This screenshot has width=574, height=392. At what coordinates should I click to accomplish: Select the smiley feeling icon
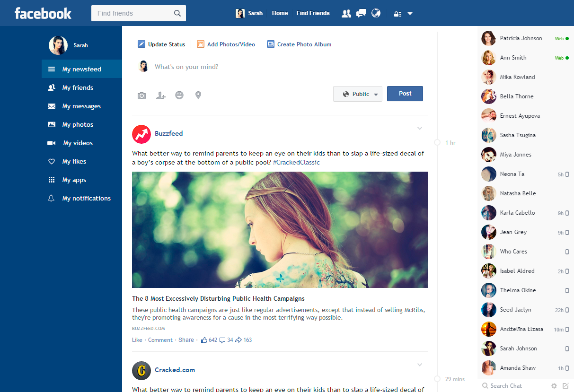(x=179, y=95)
